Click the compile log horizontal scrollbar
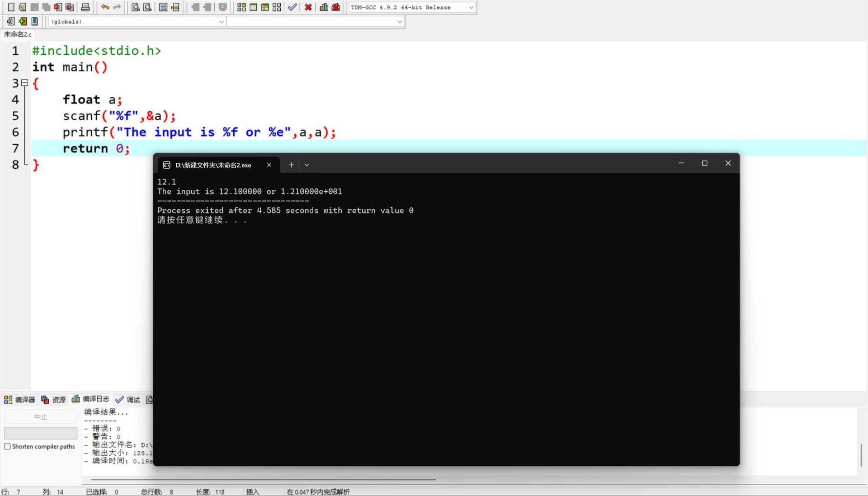Image resolution: width=868 pixels, height=496 pixels. point(263,479)
